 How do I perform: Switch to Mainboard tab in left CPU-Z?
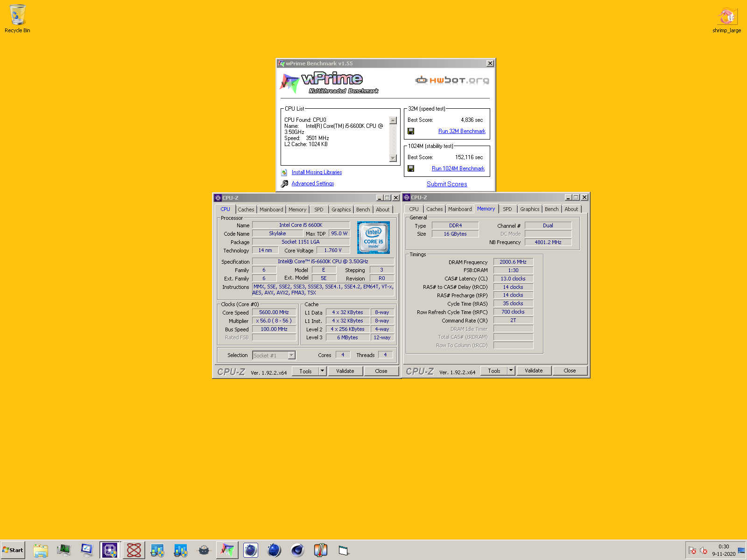click(x=271, y=210)
